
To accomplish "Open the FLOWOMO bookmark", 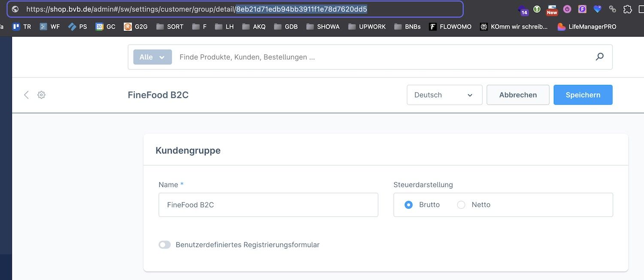I will pyautogui.click(x=450, y=27).
